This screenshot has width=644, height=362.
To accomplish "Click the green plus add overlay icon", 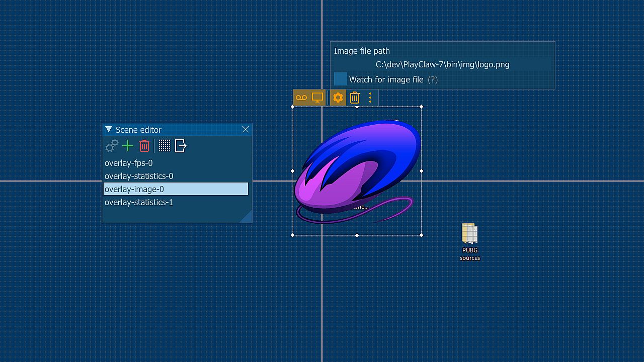I will point(128,146).
